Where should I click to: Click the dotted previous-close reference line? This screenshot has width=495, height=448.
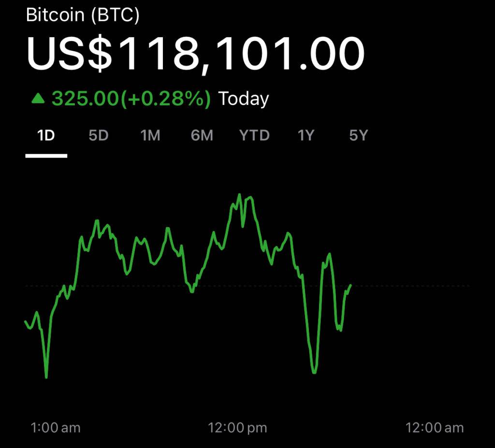(x=411, y=286)
